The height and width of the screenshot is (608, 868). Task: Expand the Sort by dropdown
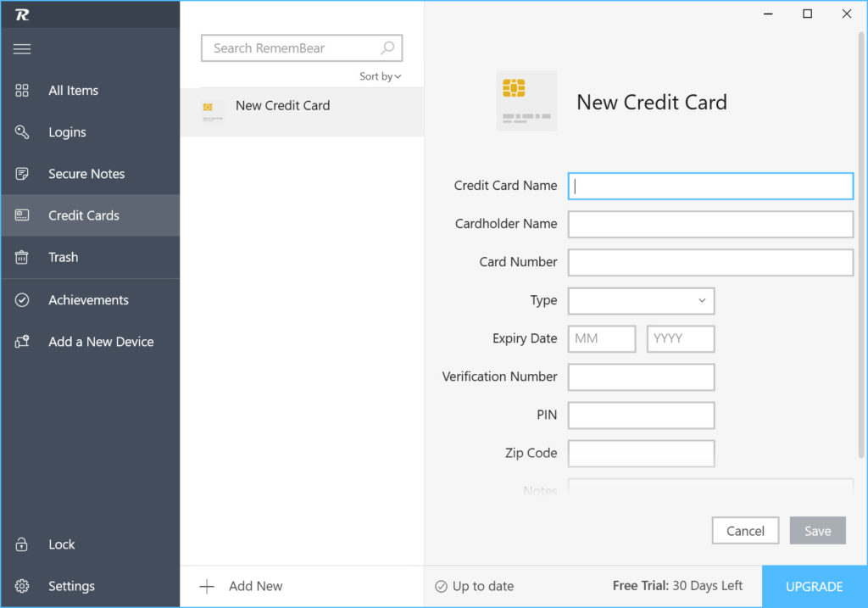[x=381, y=76]
